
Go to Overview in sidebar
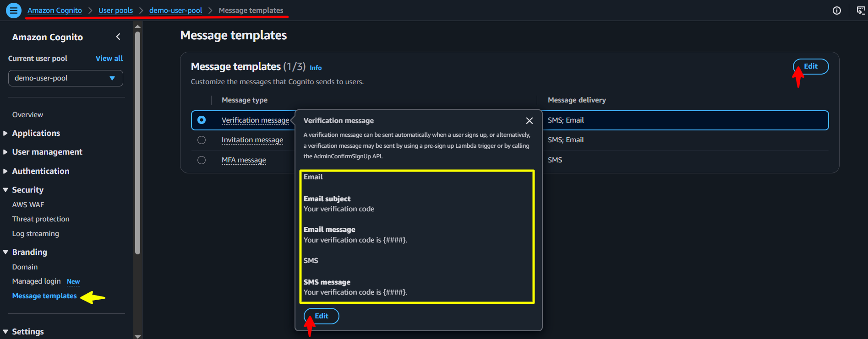(x=27, y=115)
